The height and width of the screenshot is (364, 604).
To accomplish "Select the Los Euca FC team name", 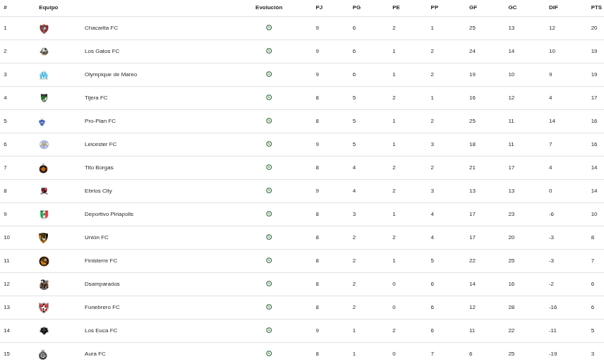I will pyautogui.click(x=101, y=330).
